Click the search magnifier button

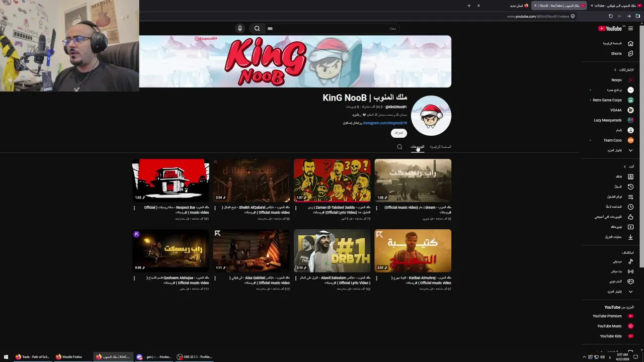click(257, 29)
